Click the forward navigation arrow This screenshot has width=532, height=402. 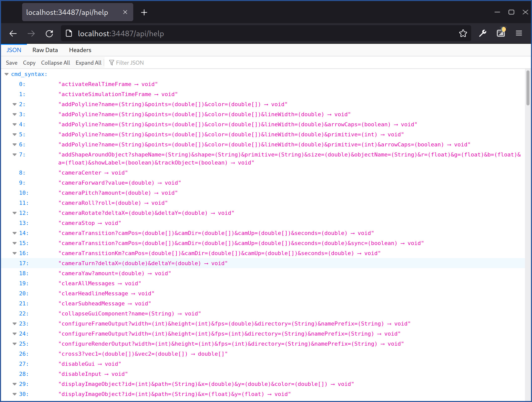coord(31,33)
